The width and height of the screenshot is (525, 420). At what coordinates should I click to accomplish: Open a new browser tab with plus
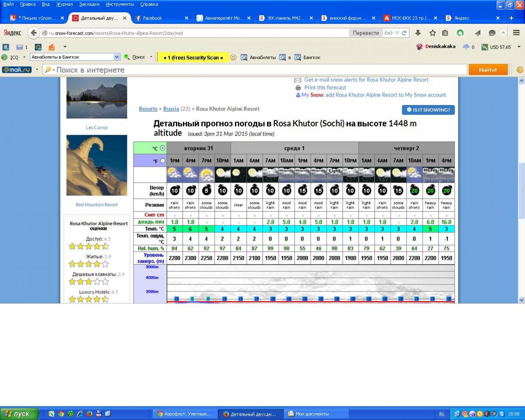511,18
